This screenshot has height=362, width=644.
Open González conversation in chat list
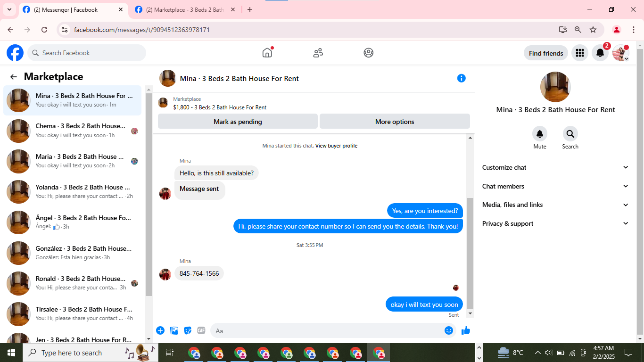pos(73,253)
